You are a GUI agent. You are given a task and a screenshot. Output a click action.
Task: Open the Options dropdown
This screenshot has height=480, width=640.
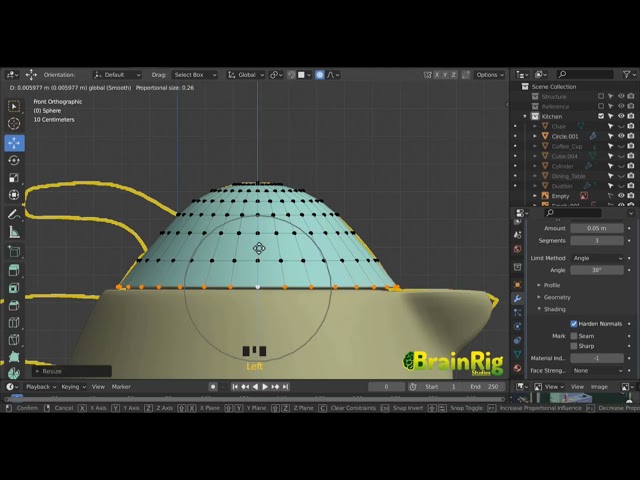point(490,75)
